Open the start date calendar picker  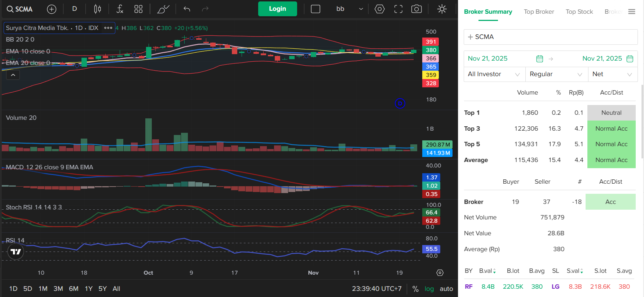539,58
